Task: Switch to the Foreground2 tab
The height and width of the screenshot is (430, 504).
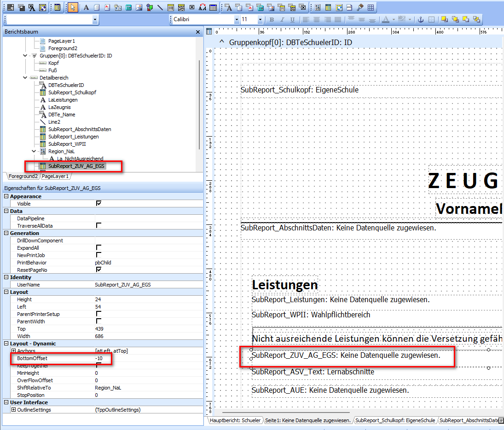Action: [23, 176]
